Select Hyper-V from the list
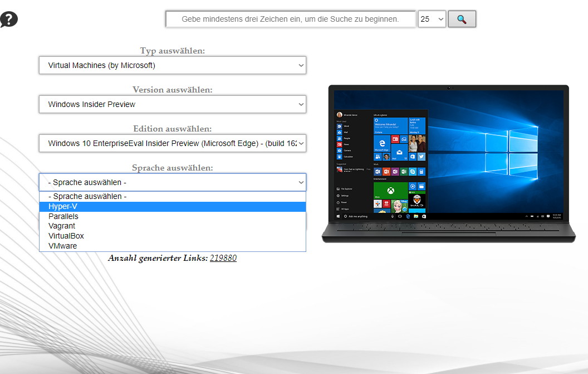 pos(173,207)
